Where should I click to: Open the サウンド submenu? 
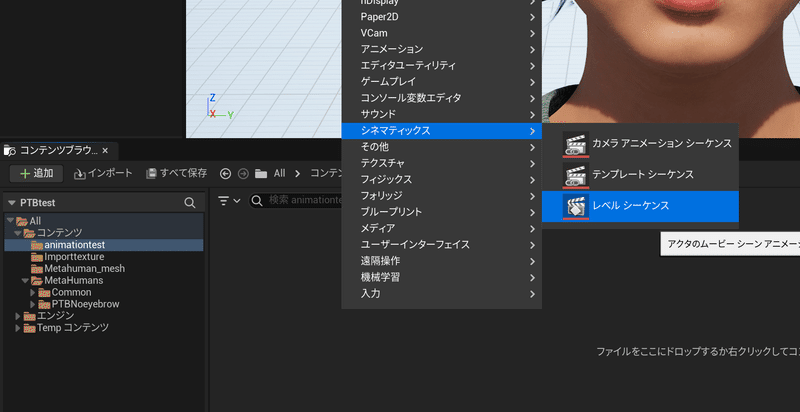(x=441, y=114)
